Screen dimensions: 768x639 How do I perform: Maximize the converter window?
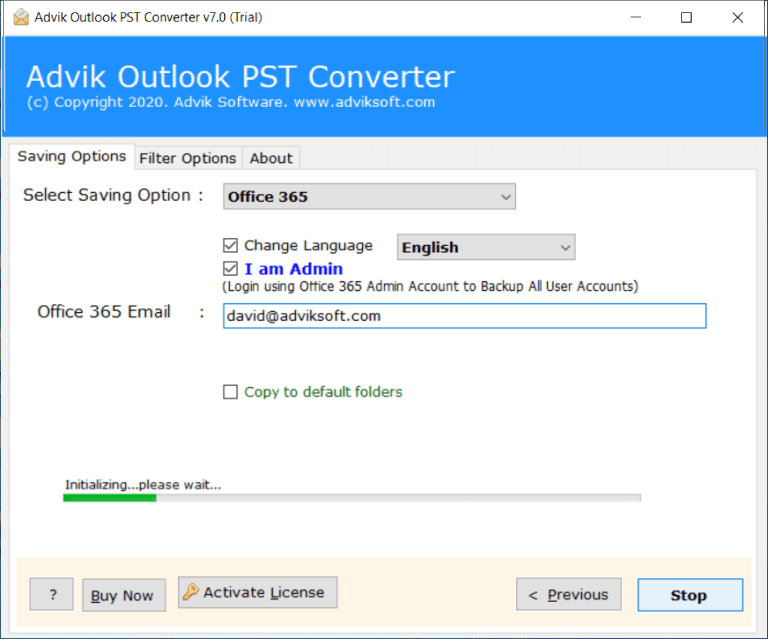tap(686, 17)
